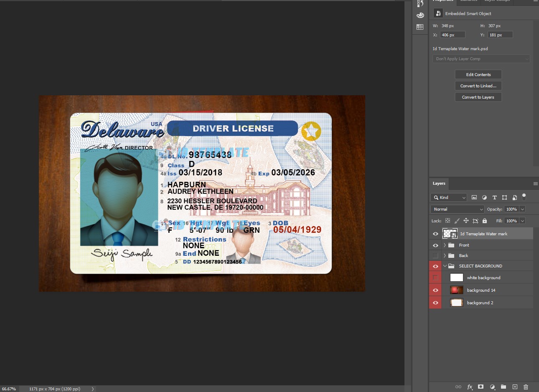
Task: Create a new layer
Action: click(515, 387)
